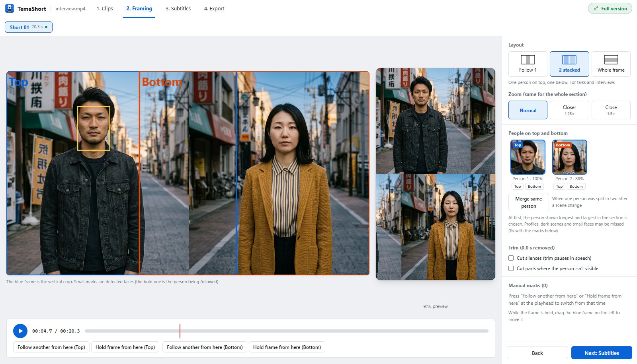Choose Normal zoom level
Screen dimensions: 637x364
click(528, 110)
